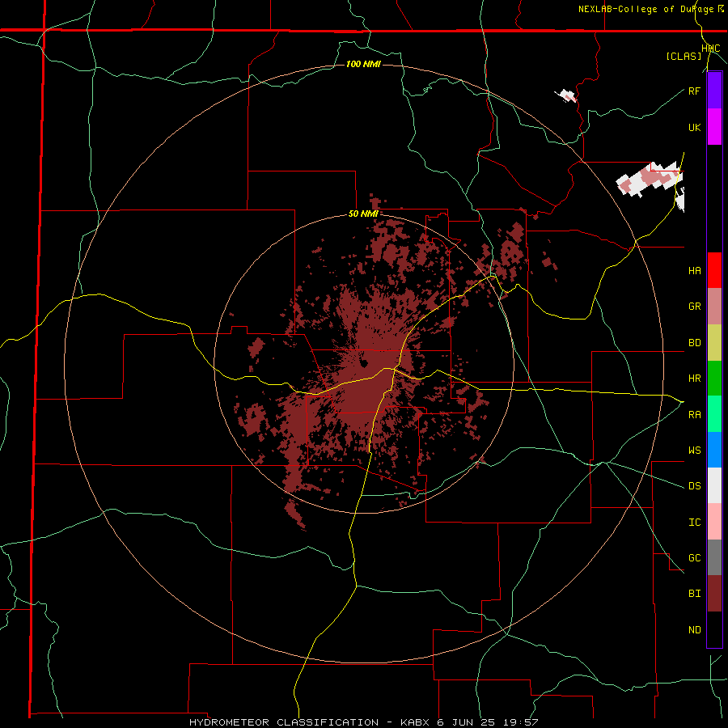Click the "RF" legend label
Viewport: 728px width, 728px height.
coord(694,91)
